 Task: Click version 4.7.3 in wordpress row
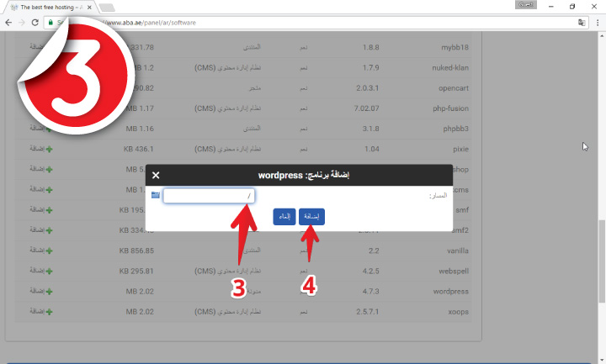(370, 292)
